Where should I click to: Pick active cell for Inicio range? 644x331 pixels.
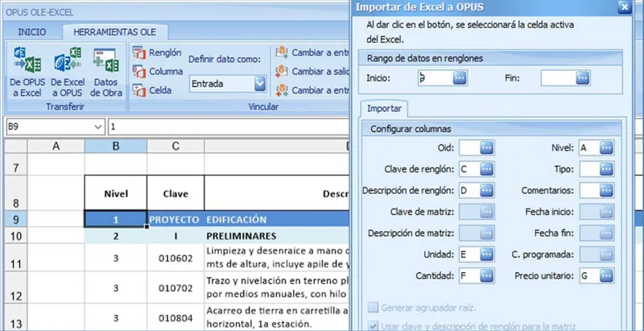click(460, 77)
